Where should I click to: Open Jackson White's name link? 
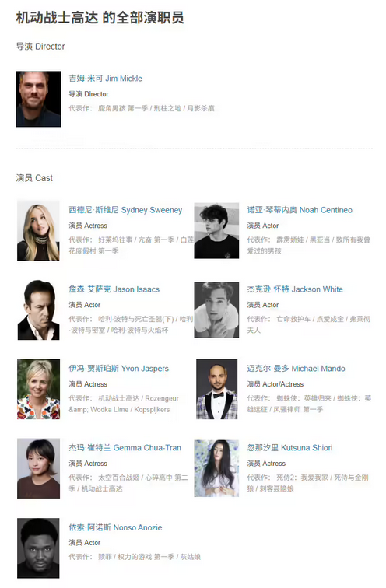point(295,289)
